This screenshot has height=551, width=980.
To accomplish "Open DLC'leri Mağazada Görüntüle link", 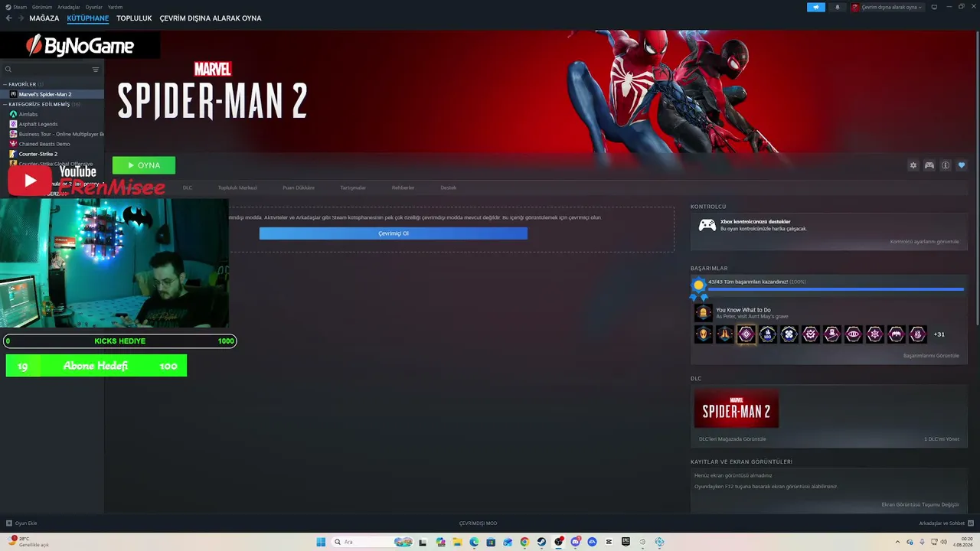I will coord(733,439).
